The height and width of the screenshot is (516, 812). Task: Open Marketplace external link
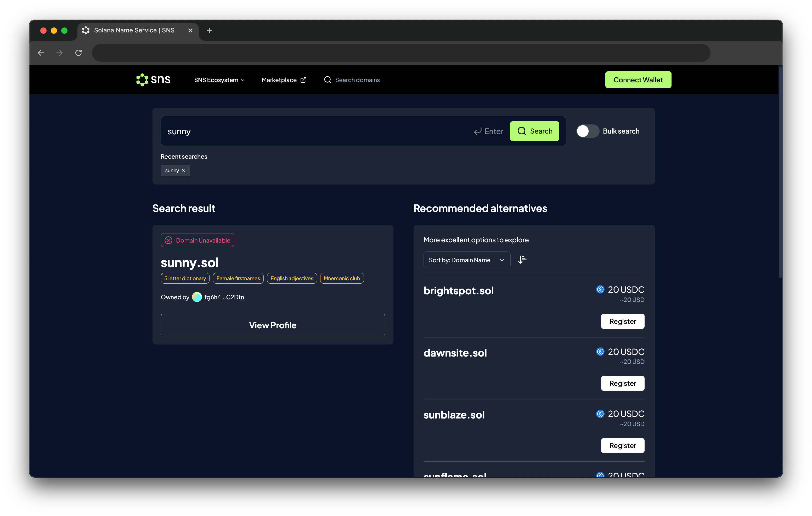click(284, 80)
